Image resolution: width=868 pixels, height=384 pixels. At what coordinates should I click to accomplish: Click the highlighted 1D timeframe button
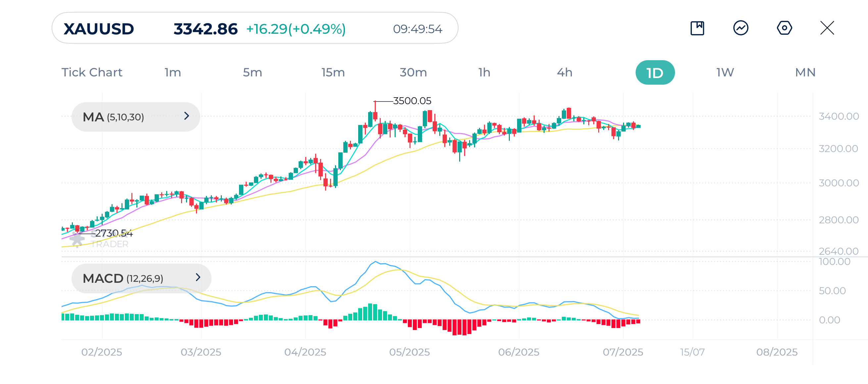(654, 72)
